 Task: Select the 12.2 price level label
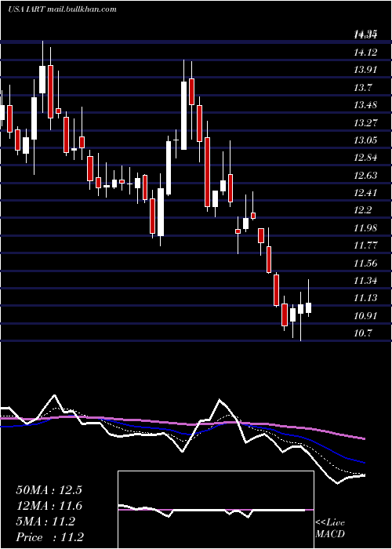(362, 210)
